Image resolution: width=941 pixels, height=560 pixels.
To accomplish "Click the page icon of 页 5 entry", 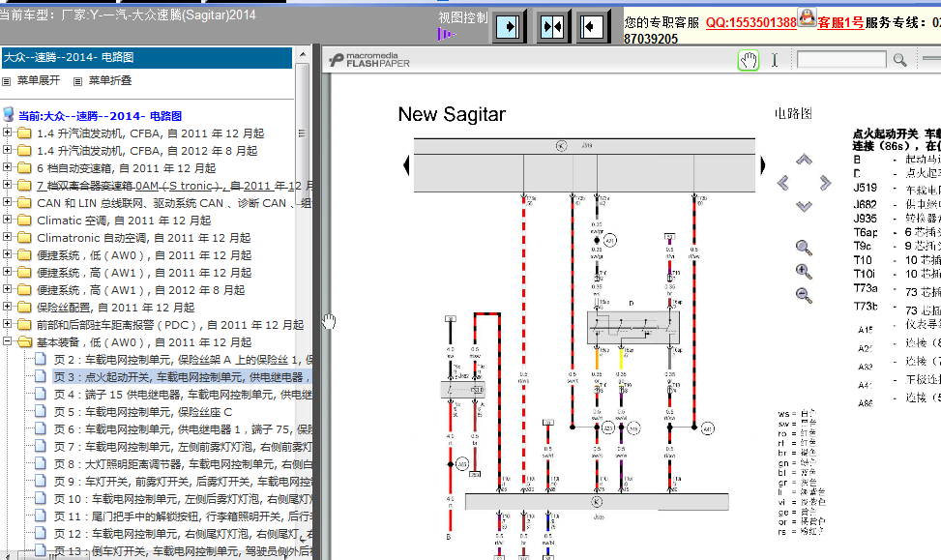I will (x=41, y=411).
